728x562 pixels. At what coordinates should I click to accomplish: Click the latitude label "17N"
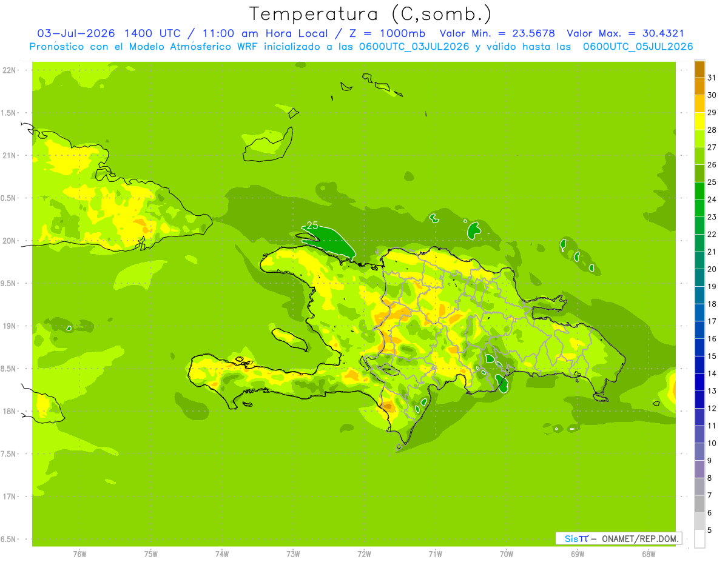(10, 497)
